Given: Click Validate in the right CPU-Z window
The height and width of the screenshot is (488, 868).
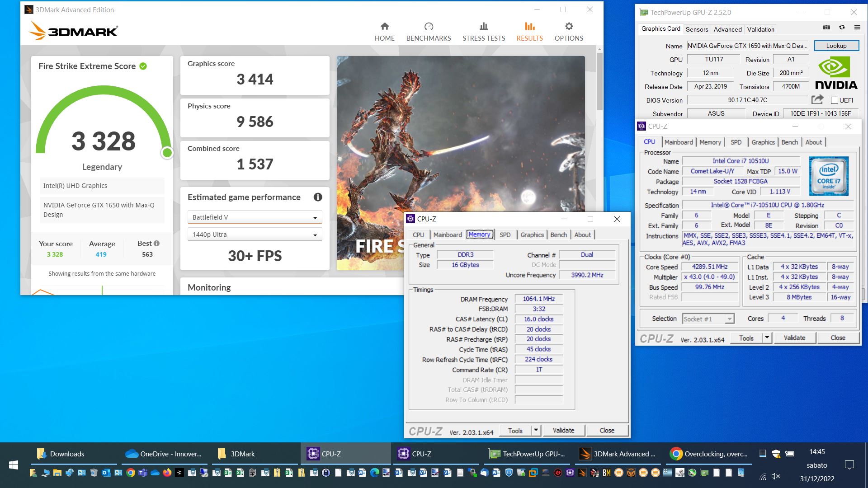Looking at the screenshot, I should (794, 338).
